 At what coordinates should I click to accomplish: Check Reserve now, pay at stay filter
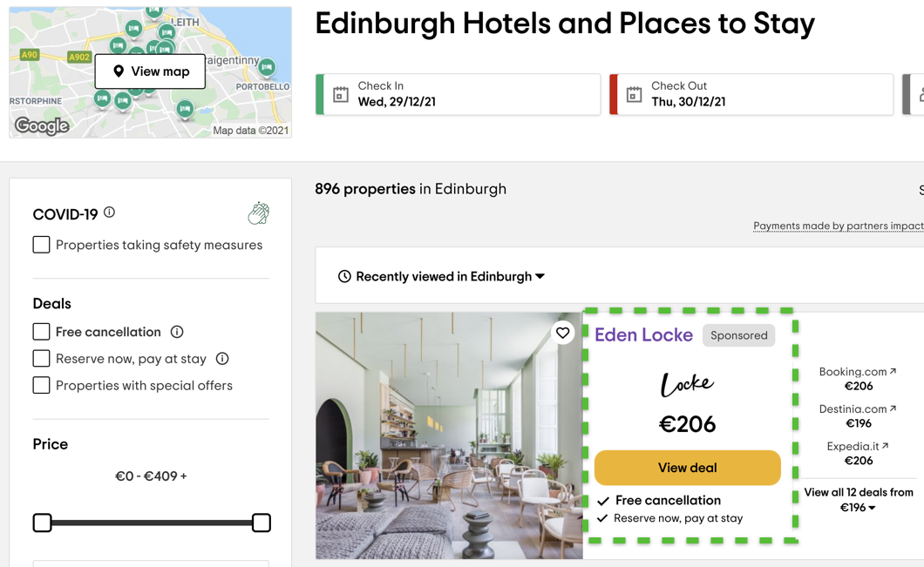coord(41,359)
